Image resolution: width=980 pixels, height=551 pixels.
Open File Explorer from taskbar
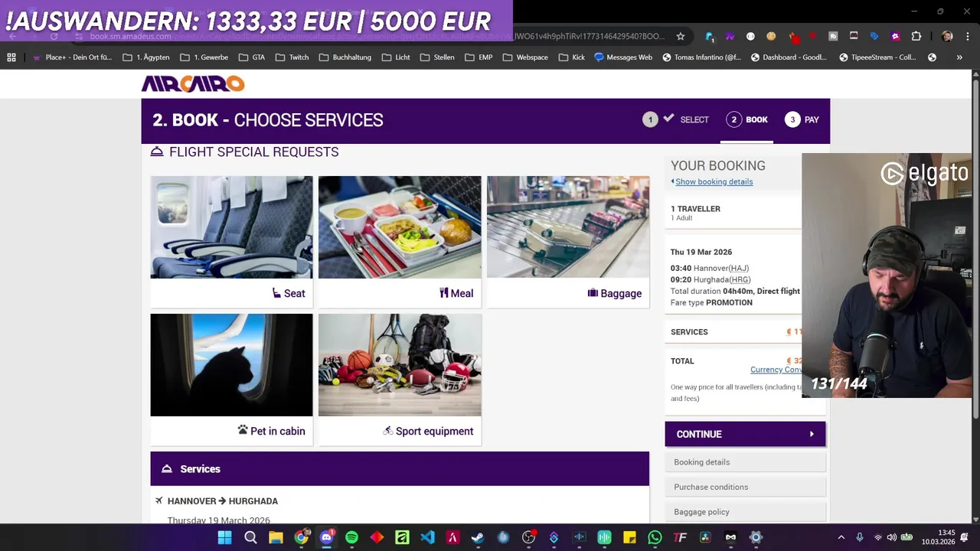(276, 537)
